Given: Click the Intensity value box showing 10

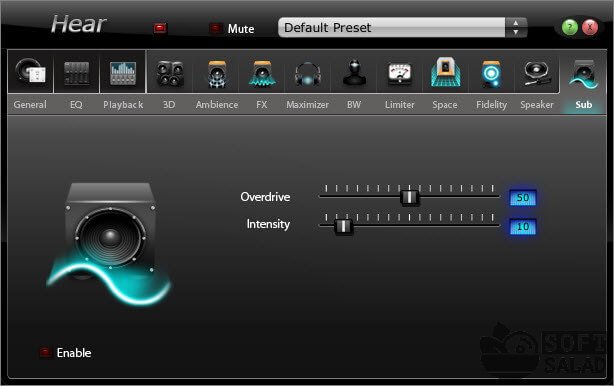Looking at the screenshot, I should 523,227.
